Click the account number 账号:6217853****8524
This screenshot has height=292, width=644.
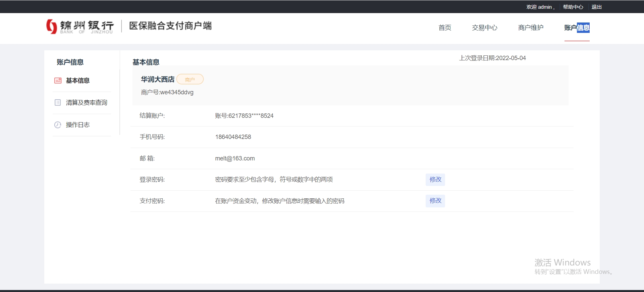(244, 116)
